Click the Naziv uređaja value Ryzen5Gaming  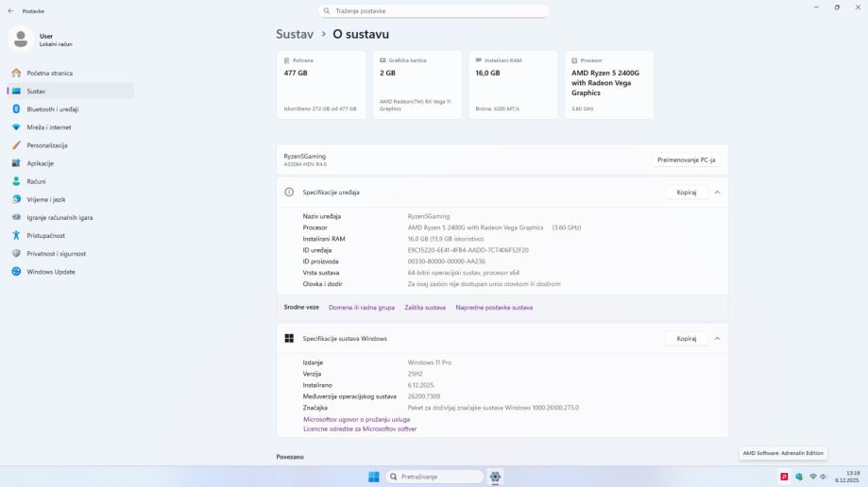pos(429,216)
